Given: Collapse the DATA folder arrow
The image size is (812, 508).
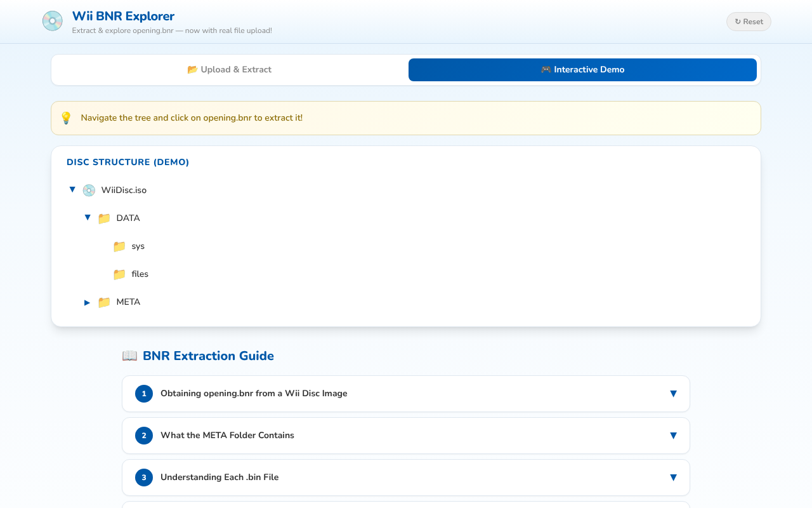Looking at the screenshot, I should pos(88,218).
